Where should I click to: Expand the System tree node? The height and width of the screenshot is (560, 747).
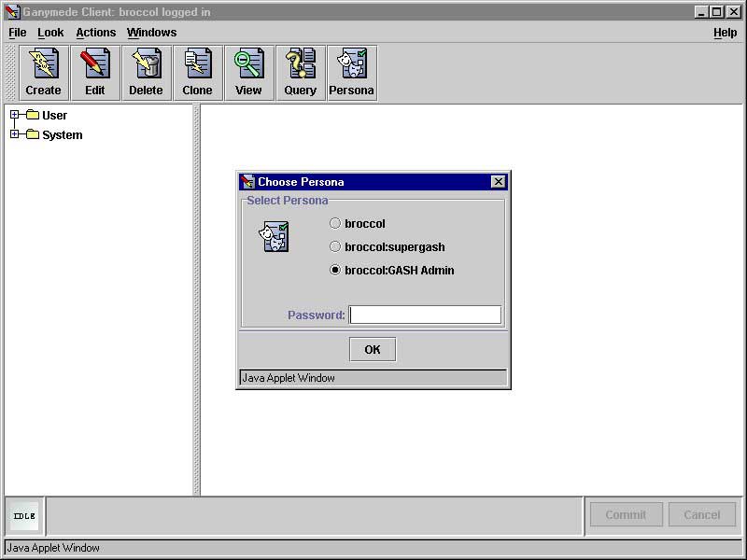point(14,134)
